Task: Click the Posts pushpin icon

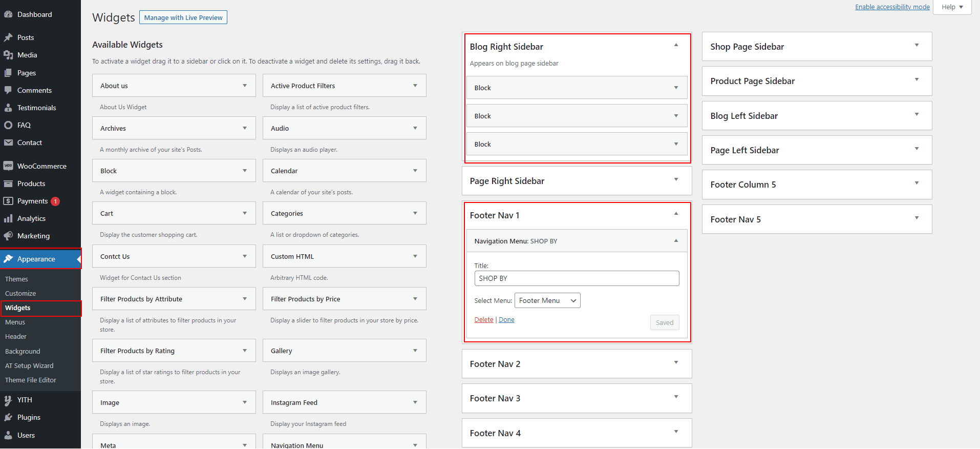Action: tap(8, 37)
